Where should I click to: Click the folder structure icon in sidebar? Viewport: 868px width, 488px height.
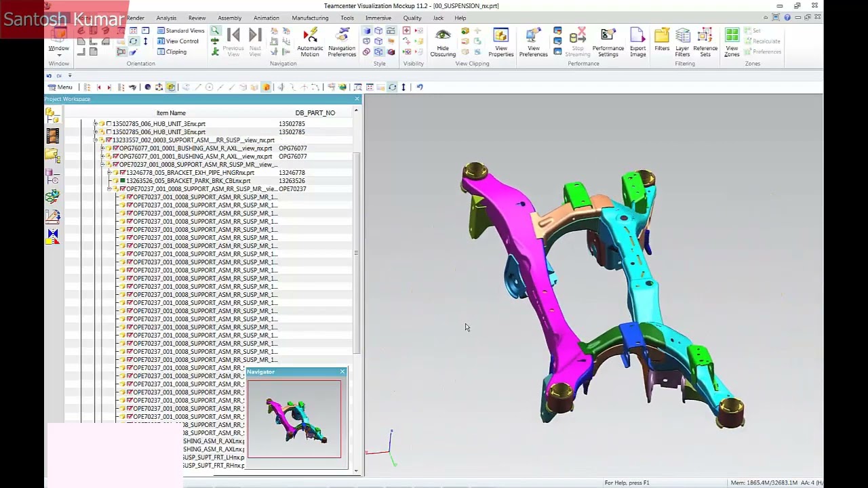pyautogui.click(x=52, y=156)
